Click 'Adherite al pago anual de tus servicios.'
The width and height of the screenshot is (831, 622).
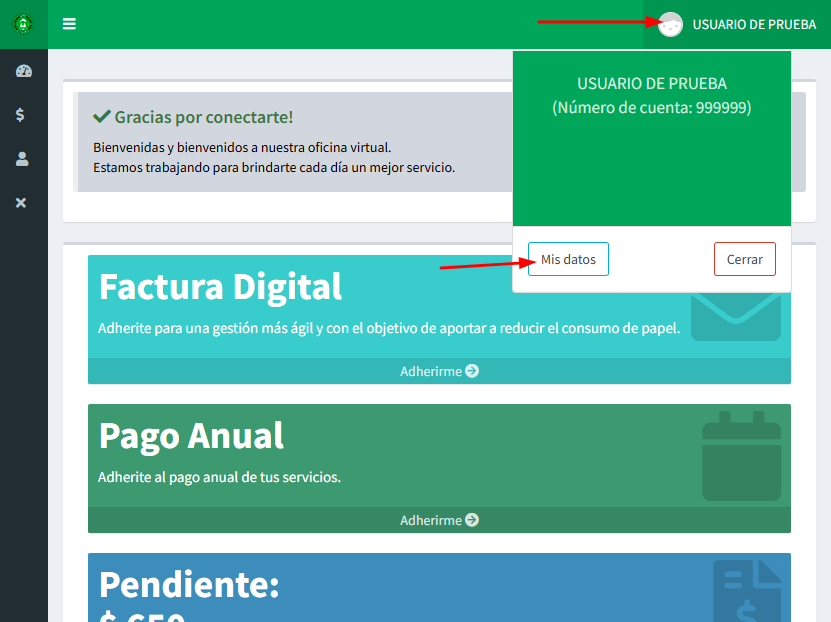[219, 477]
